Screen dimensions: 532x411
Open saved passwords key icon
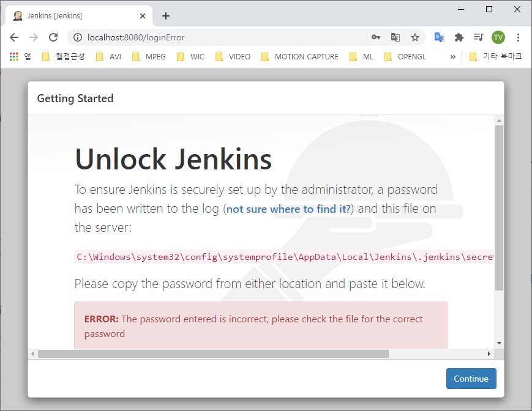coord(376,37)
